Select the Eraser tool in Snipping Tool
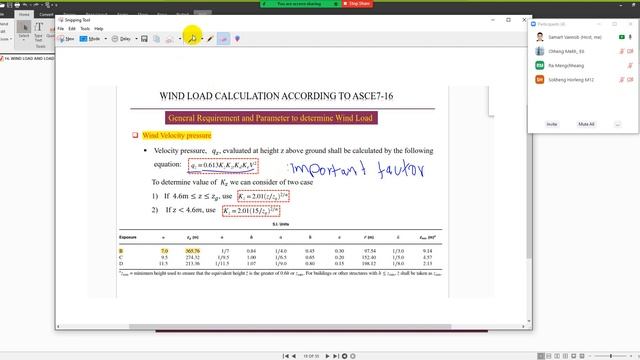 (x=223, y=39)
